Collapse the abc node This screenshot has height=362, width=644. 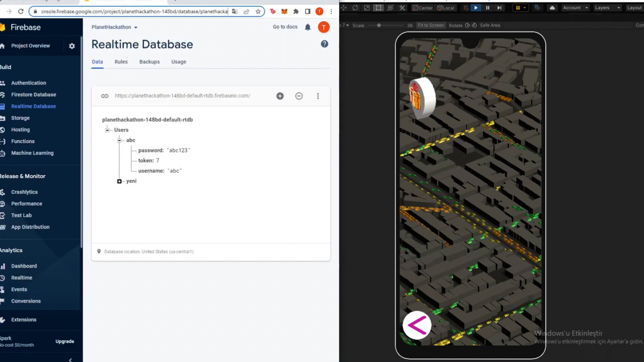(x=119, y=140)
